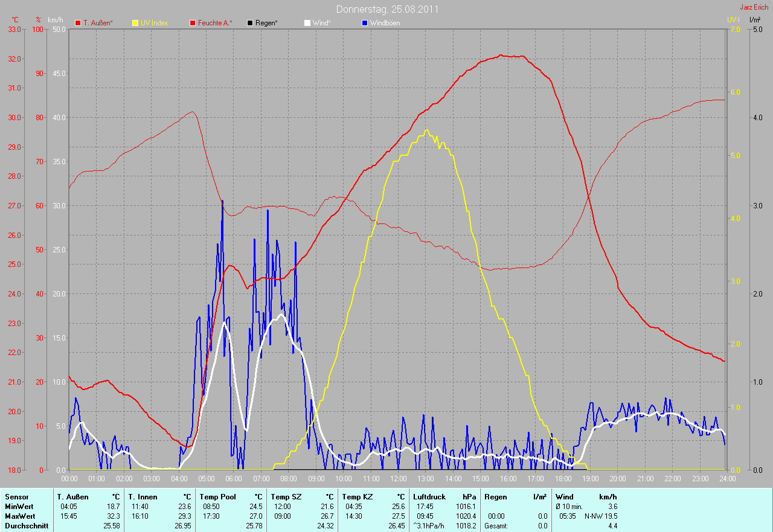
Task: Click the "Jarz Erich" author label
Action: coord(754,7)
